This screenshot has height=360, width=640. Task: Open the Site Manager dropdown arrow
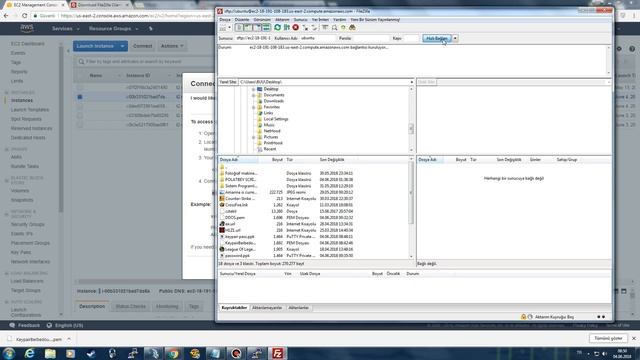(x=230, y=28)
